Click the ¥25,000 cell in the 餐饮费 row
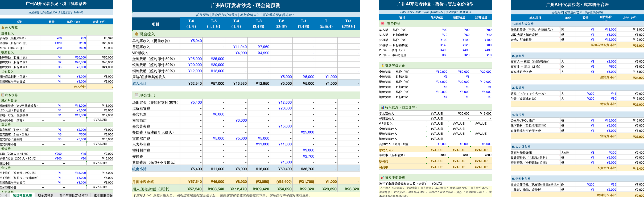Image resolution: width=644 pixels, height=197 pixels. point(308,132)
